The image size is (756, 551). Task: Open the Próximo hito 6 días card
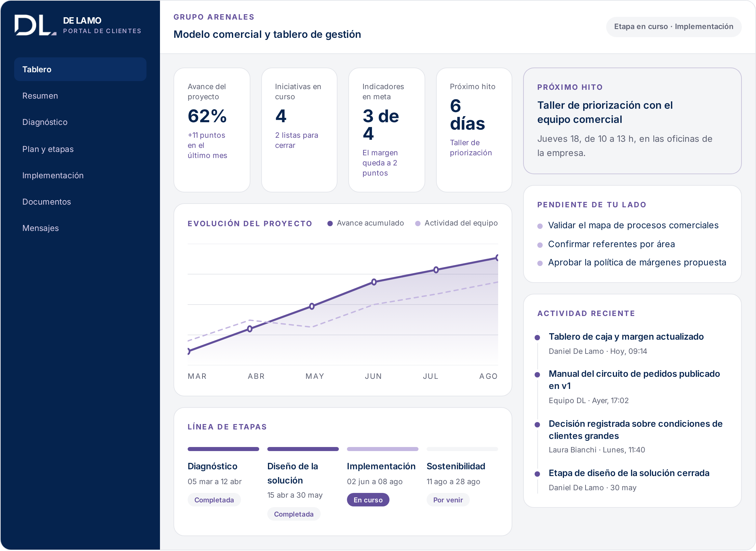pos(474,130)
